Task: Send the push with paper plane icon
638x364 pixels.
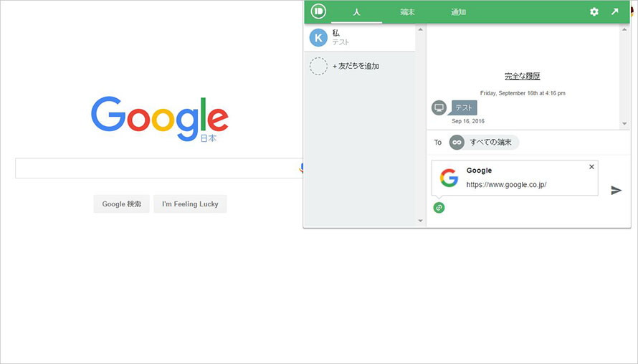Action: pos(616,190)
